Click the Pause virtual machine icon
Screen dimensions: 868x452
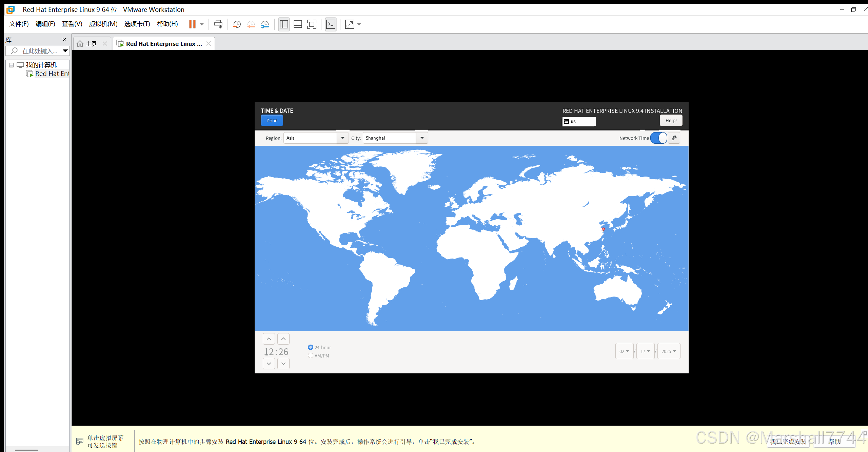click(192, 24)
